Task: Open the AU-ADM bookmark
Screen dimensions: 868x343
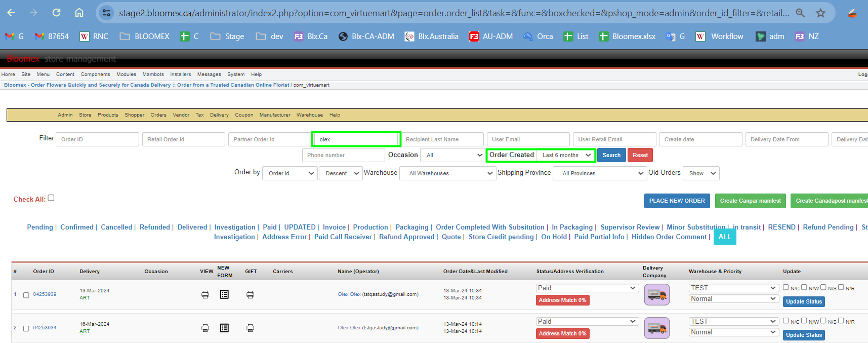Action: [491, 36]
